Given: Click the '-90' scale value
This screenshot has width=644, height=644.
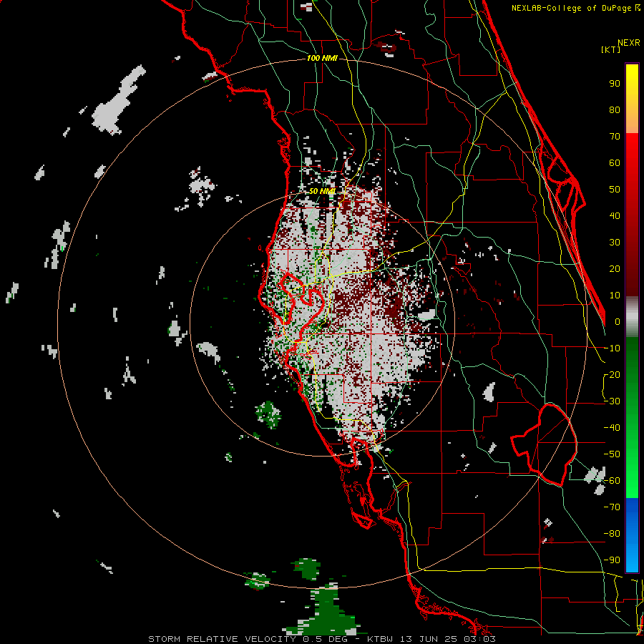Looking at the screenshot, I should pyautogui.click(x=612, y=560).
